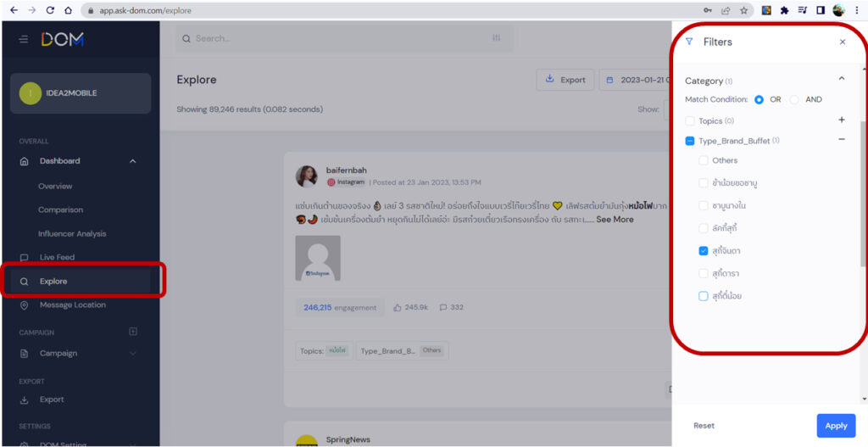Click the Others brand tag on post
Image resolution: width=868 pixels, height=447 pixels.
pos(431,350)
